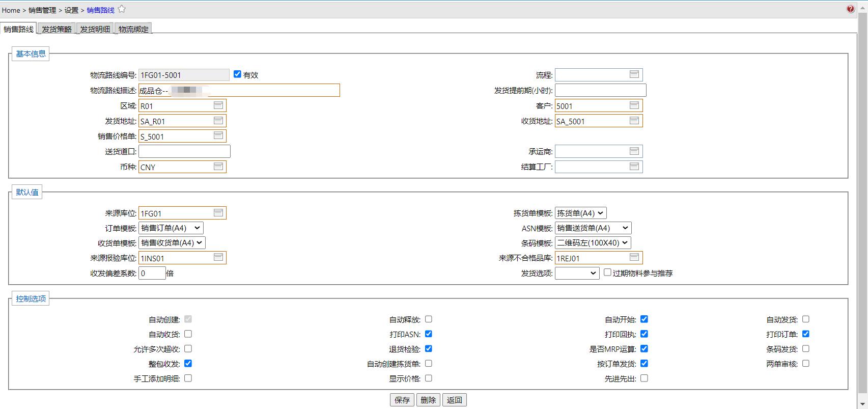Open 收货单模板 dropdown

[172, 242]
